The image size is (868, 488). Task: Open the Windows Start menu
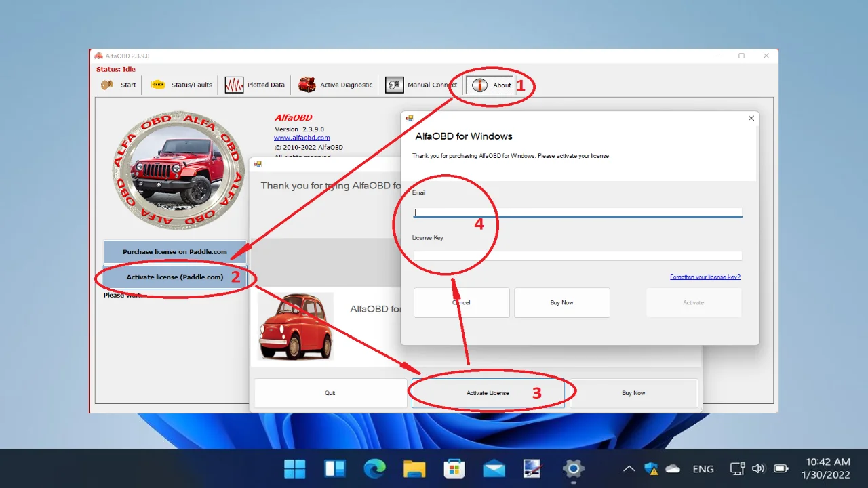coord(295,468)
